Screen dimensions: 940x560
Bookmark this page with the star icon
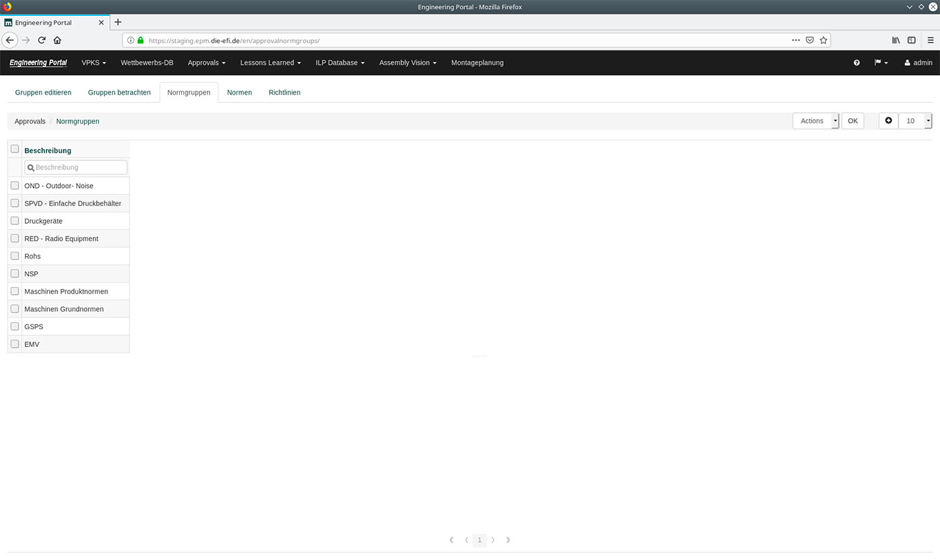(823, 40)
